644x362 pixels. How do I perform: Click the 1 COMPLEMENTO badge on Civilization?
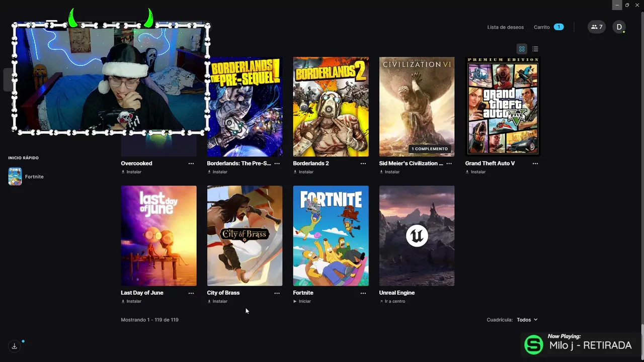click(430, 149)
